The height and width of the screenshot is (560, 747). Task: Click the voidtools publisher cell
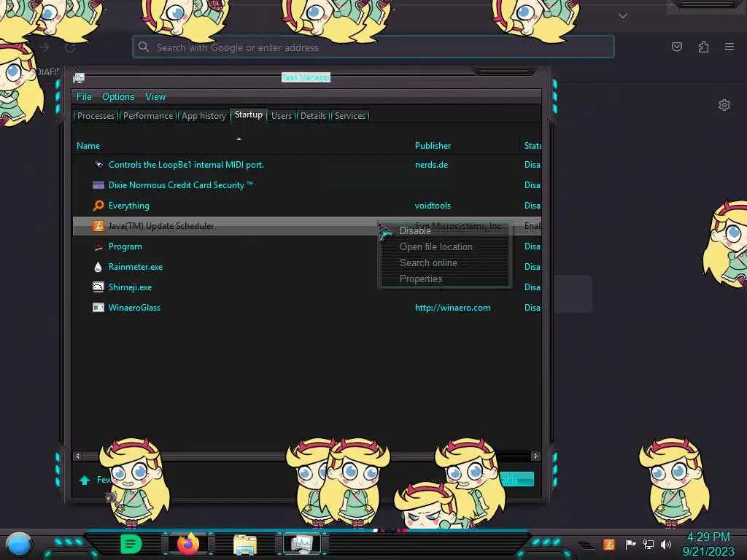[x=433, y=206]
